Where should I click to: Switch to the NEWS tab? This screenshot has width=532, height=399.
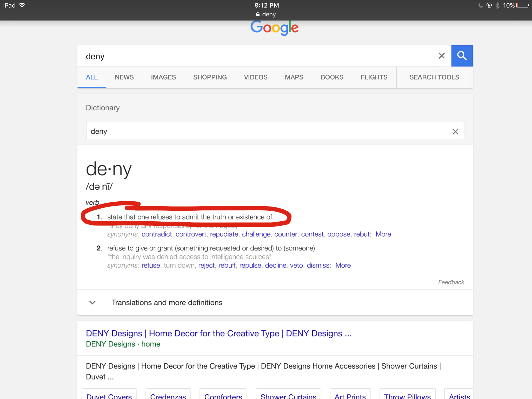coord(124,77)
